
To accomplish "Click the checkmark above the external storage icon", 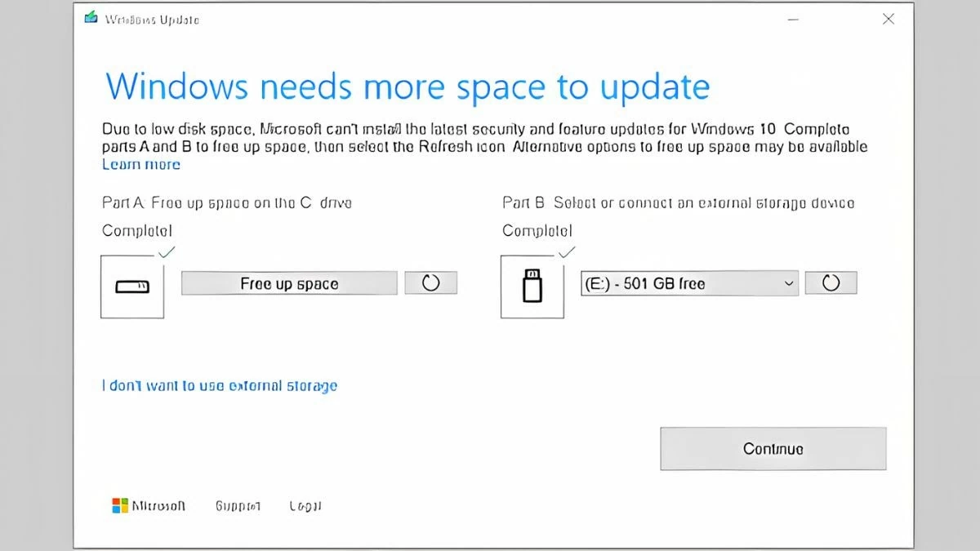I will tap(565, 252).
